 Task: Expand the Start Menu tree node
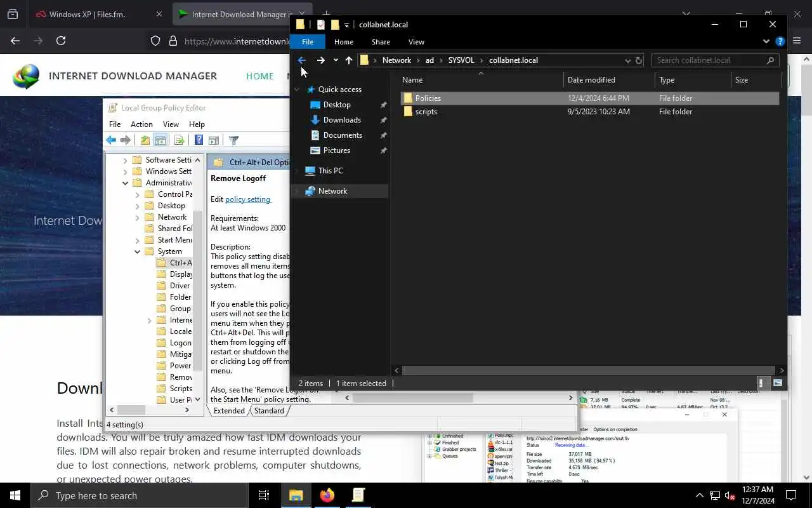138,240
